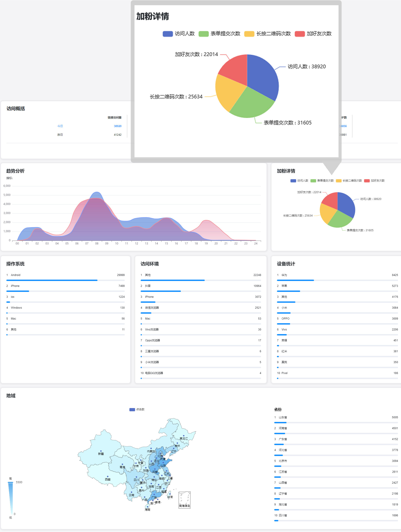The width and height of the screenshot is (401, 532).
Task: Click the 黑龙江 point on the map
Action: pyautogui.click(x=184, y=436)
